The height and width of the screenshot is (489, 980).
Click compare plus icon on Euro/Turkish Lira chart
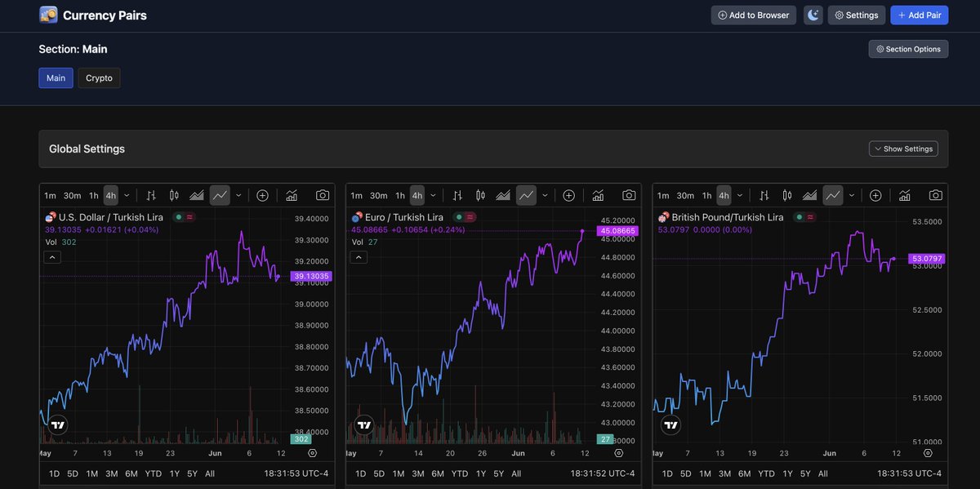568,195
